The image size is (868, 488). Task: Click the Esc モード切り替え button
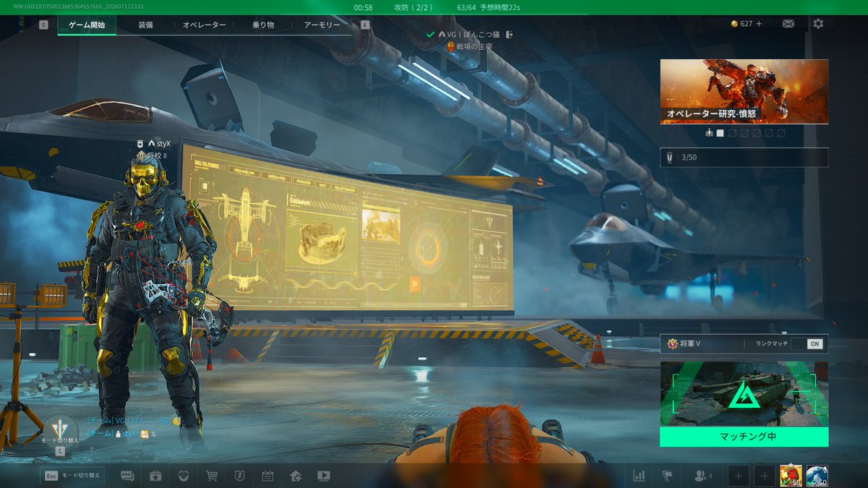(72, 476)
